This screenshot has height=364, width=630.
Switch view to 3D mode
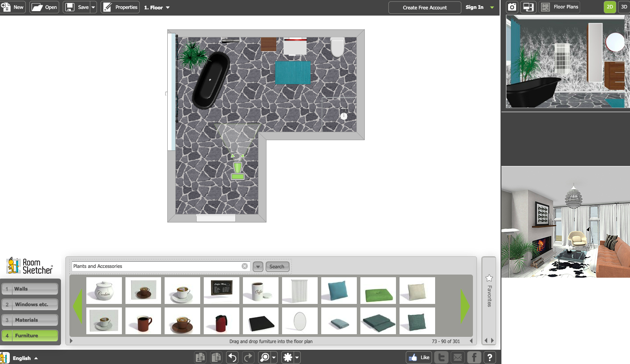pyautogui.click(x=624, y=7)
